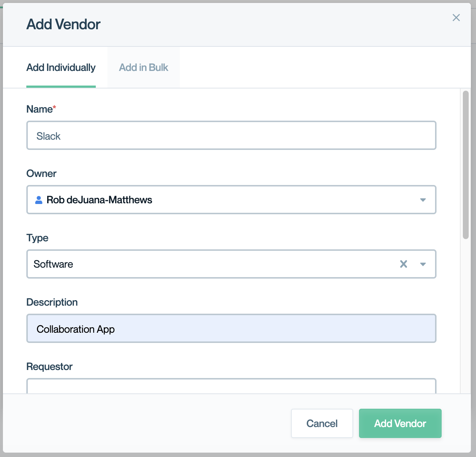
Task: Clear the Software type selection
Action: click(x=404, y=264)
